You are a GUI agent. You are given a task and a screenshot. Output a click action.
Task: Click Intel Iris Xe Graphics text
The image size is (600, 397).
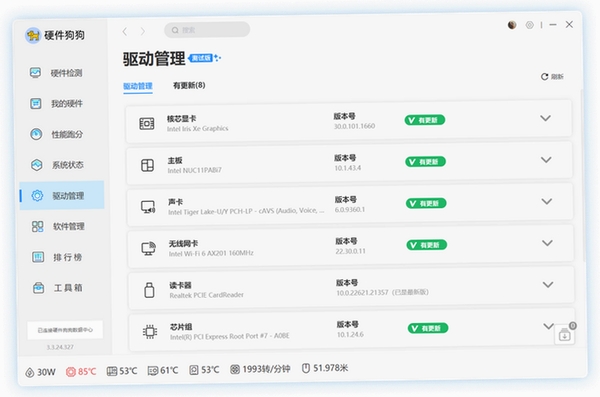(197, 129)
